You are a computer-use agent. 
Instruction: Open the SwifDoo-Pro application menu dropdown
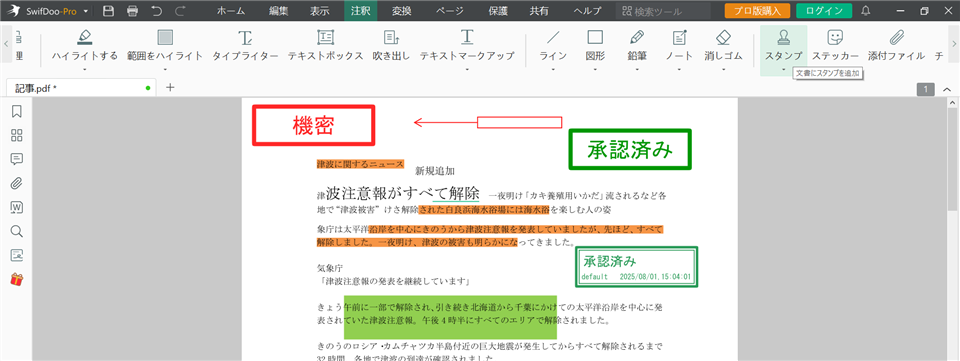85,12
